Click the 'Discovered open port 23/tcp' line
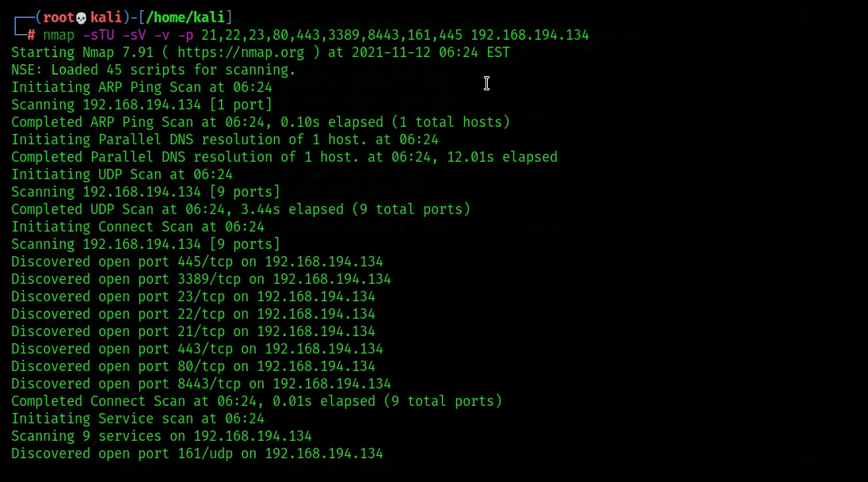The image size is (868, 482). click(193, 296)
